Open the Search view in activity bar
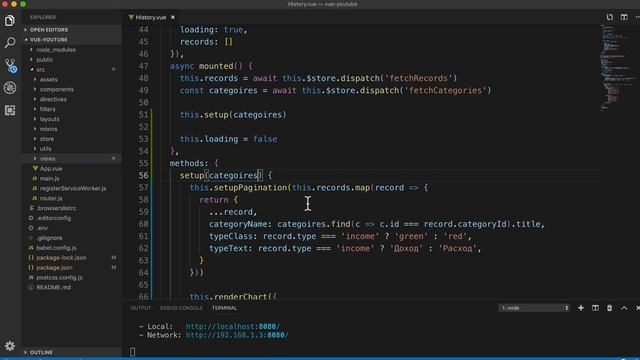 point(10,42)
